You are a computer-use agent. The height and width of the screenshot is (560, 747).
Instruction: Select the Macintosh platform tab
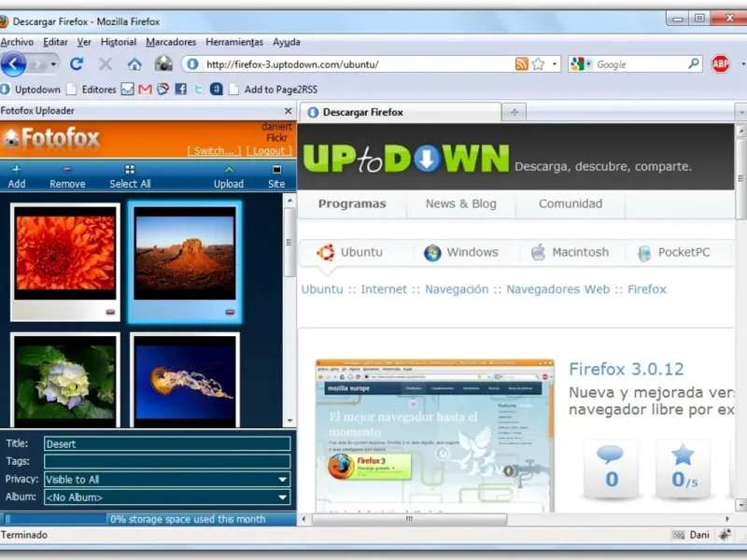pyautogui.click(x=571, y=252)
